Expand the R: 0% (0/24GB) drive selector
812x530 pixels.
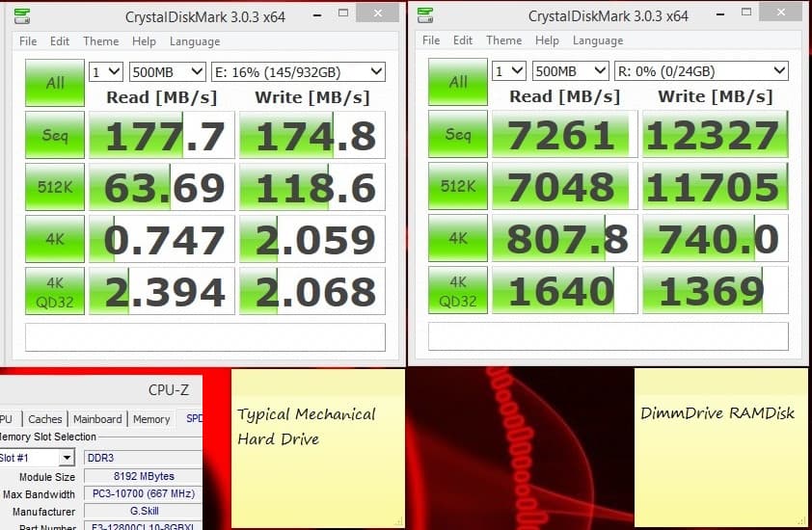point(701,72)
